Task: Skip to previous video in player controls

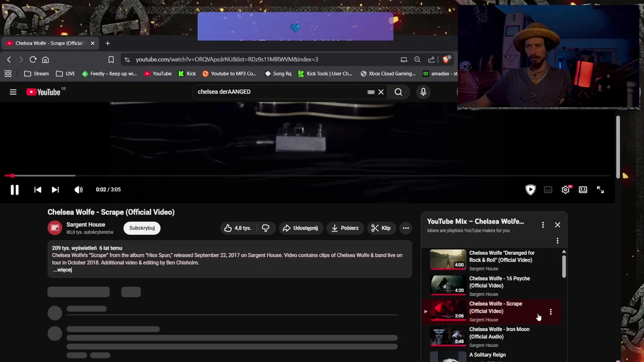Action: point(38,190)
